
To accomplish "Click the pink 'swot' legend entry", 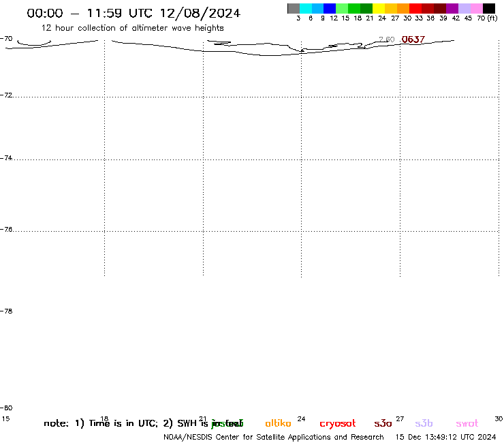I will [x=467, y=424].
